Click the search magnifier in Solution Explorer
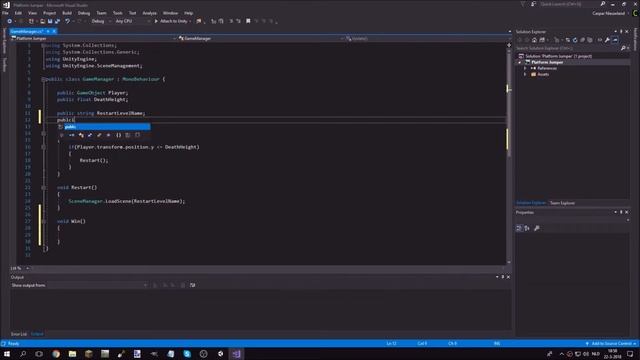640x360 pixels. (623, 48)
